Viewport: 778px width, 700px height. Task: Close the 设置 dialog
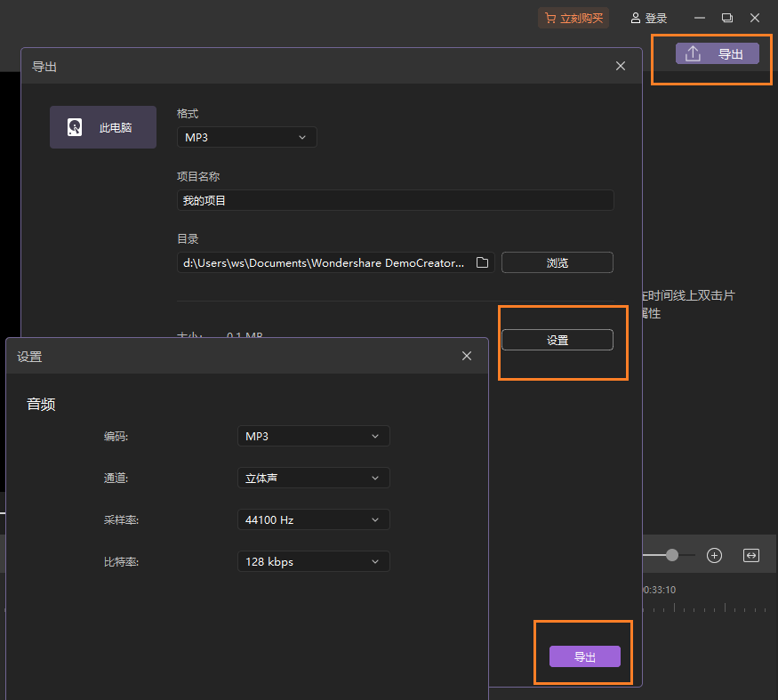pos(467,356)
